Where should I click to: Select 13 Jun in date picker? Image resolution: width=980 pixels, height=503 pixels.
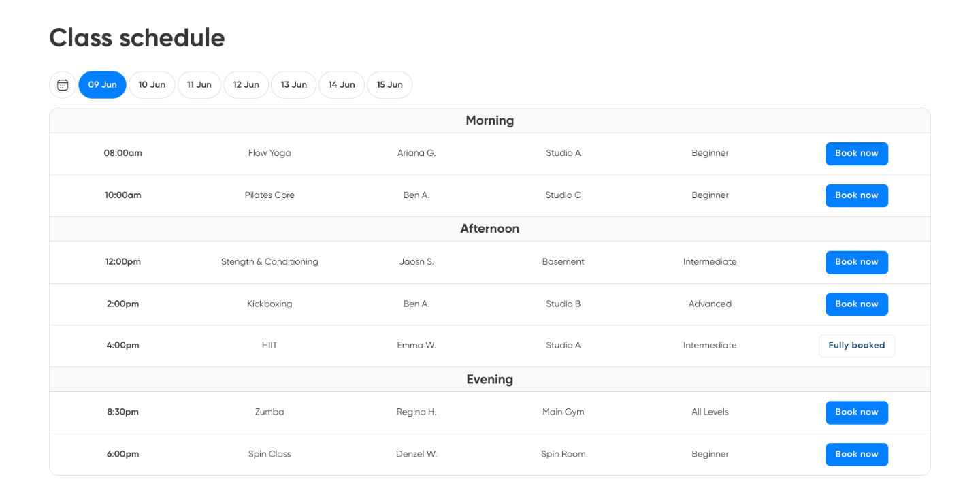[293, 85]
